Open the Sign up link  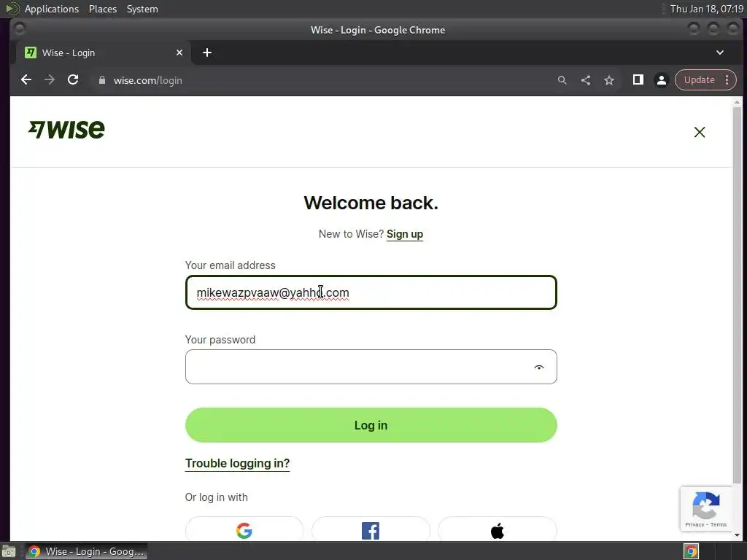point(404,234)
